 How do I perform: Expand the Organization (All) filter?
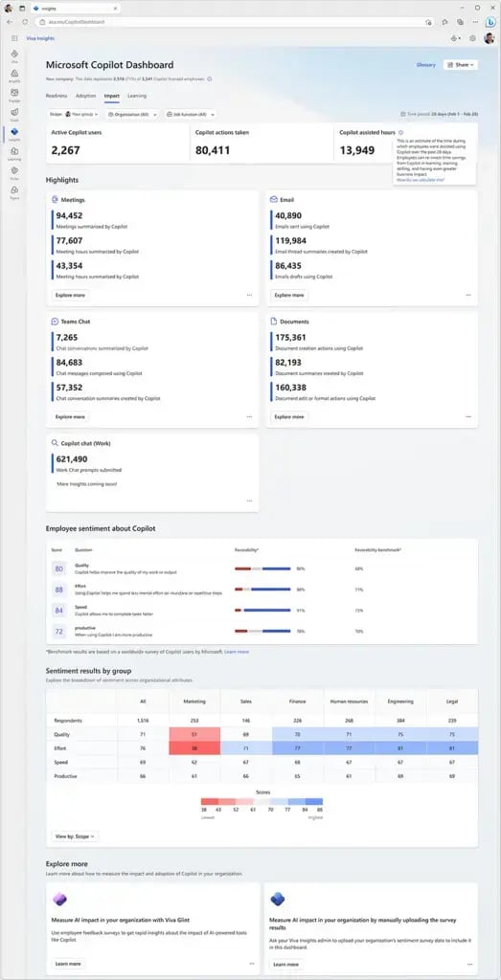coord(132,115)
